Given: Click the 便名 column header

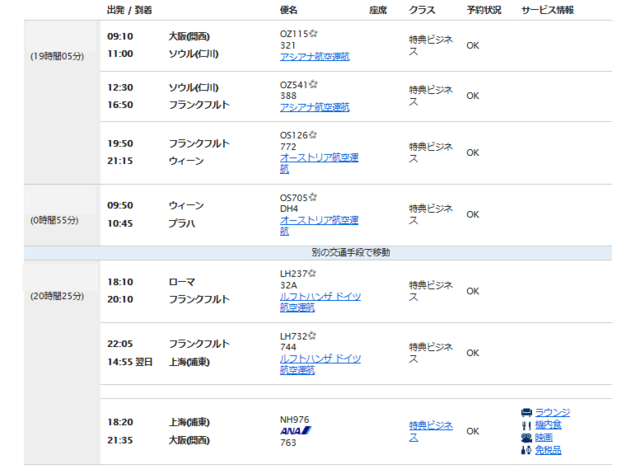Looking at the screenshot, I should [x=289, y=10].
